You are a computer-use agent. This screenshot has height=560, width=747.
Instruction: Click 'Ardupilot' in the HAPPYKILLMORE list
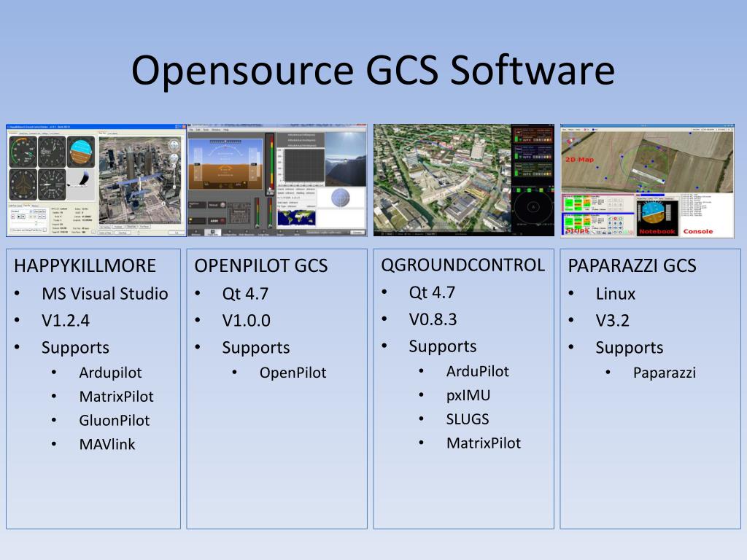coord(111,373)
